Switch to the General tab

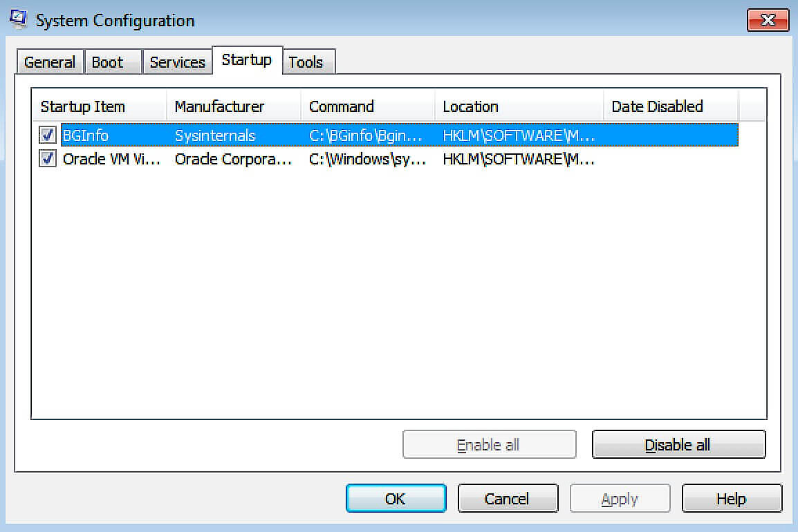(49, 61)
